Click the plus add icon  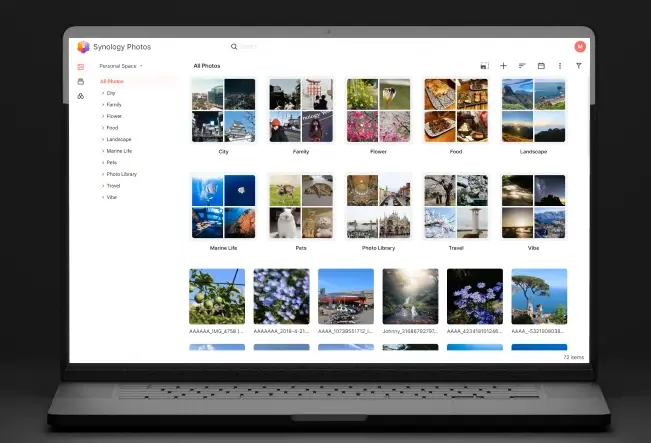503,66
